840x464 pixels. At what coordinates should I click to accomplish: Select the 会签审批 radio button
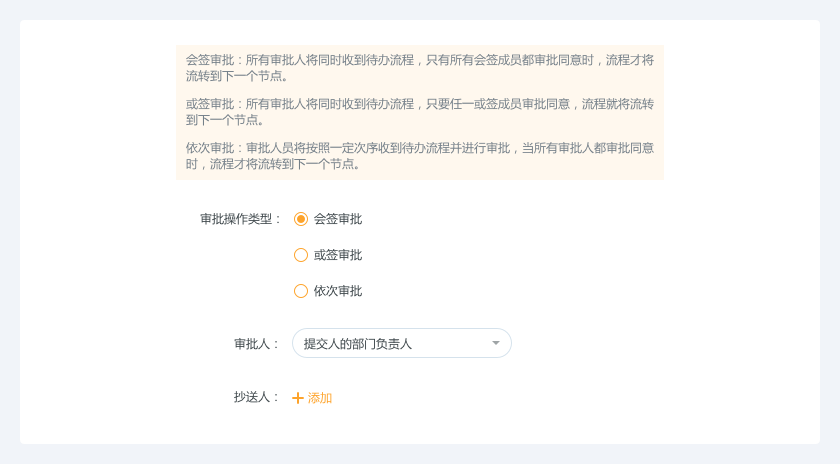pos(301,219)
